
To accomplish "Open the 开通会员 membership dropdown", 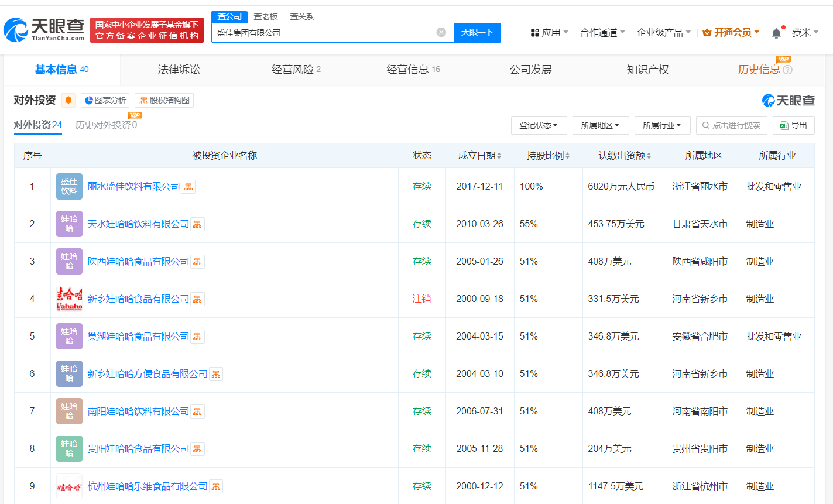I will point(731,33).
